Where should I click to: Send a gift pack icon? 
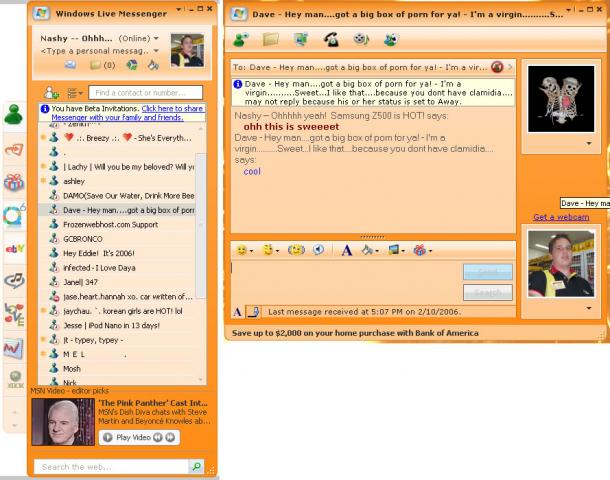coord(419,250)
